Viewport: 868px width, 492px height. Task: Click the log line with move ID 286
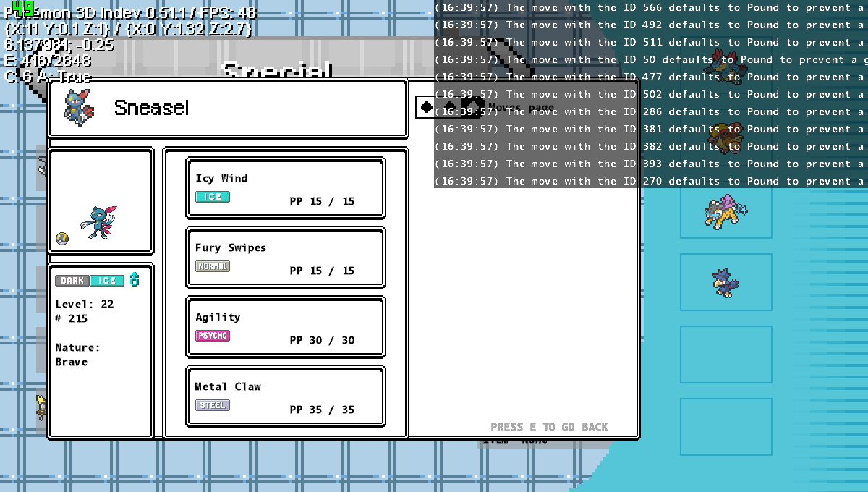click(x=650, y=111)
